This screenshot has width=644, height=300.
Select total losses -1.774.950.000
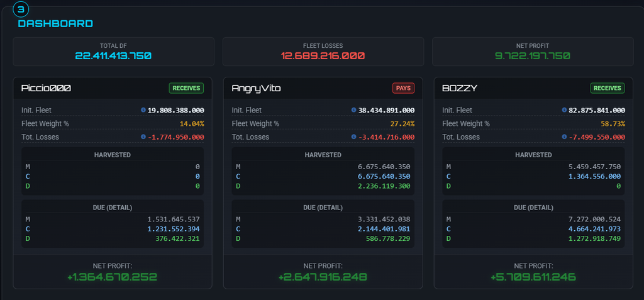[x=176, y=137]
